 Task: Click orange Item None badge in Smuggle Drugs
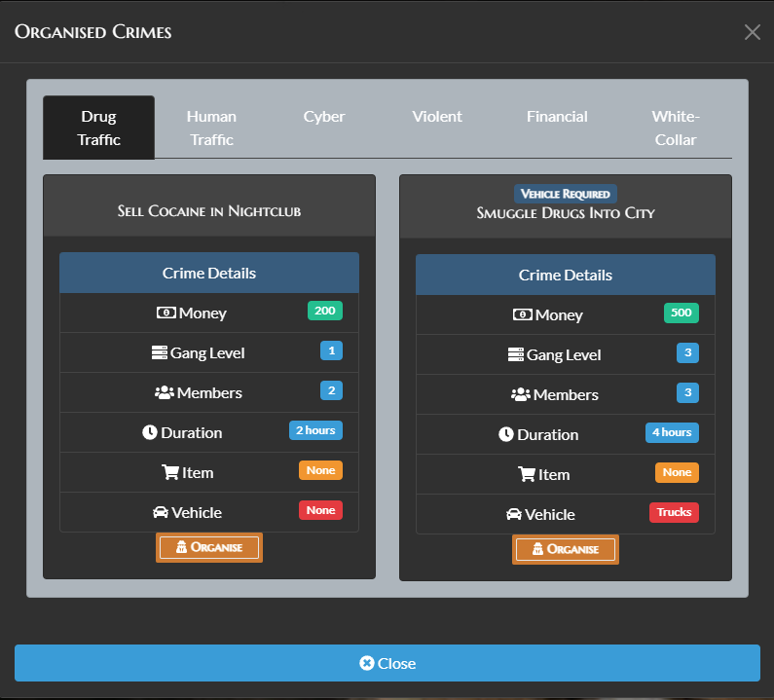coord(678,472)
